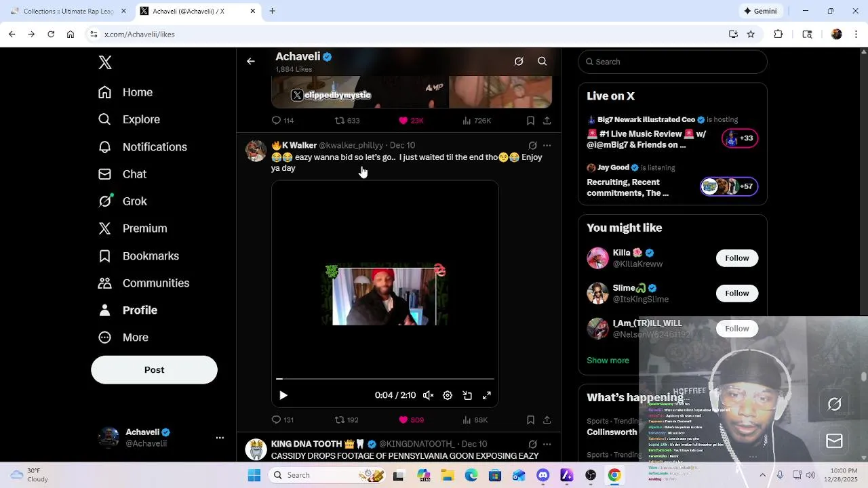Image resolution: width=868 pixels, height=488 pixels.
Task: Open Communities in the sidebar
Action: coord(143,283)
